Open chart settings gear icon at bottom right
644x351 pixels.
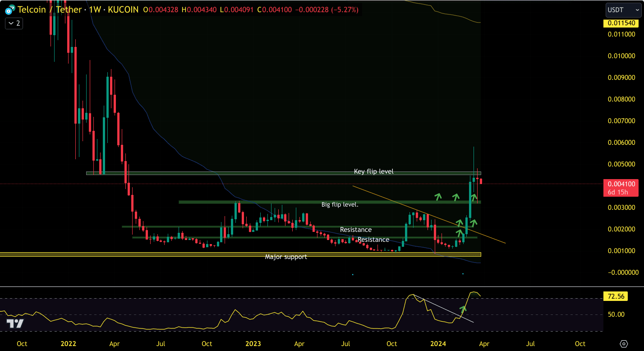(x=624, y=344)
